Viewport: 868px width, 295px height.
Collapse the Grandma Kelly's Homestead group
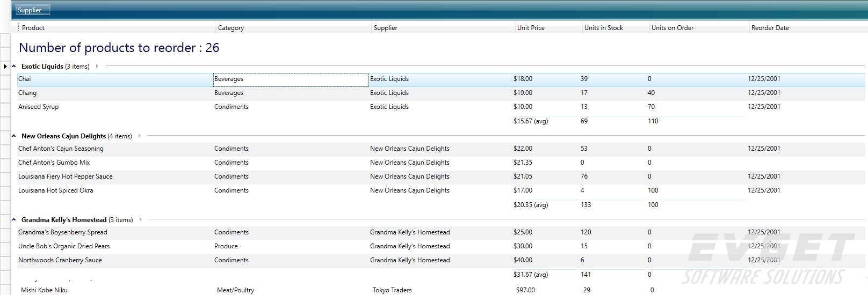tap(14, 220)
